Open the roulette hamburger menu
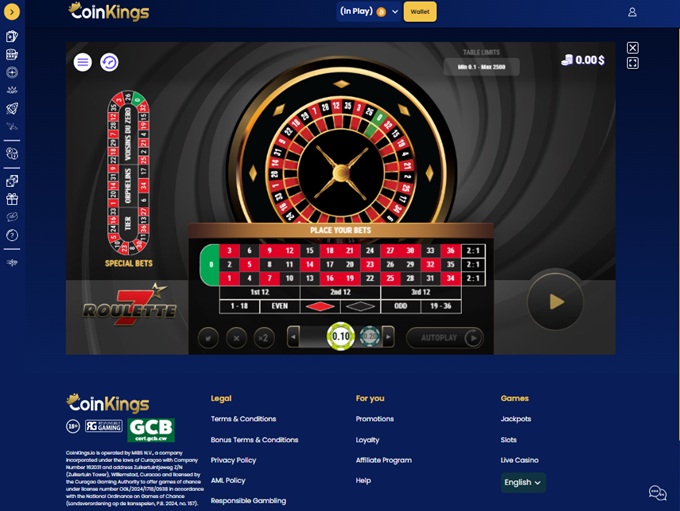Screen dimensions: 680x511 tap(82, 62)
